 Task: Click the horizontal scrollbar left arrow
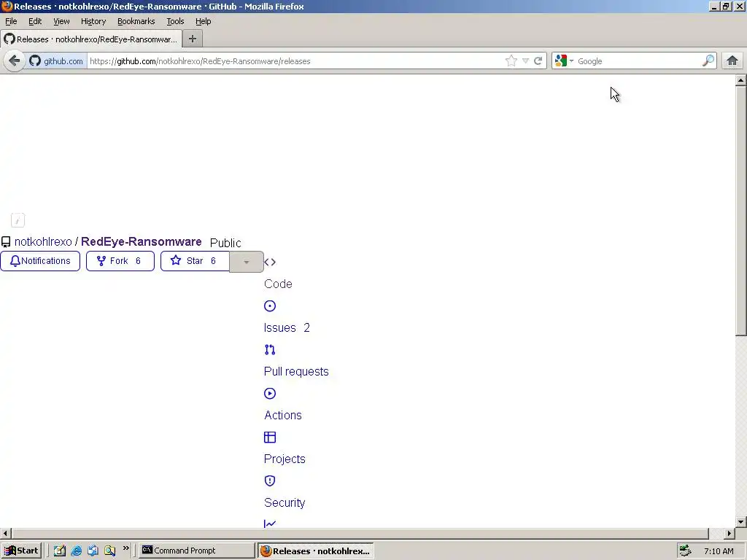coord(5,533)
